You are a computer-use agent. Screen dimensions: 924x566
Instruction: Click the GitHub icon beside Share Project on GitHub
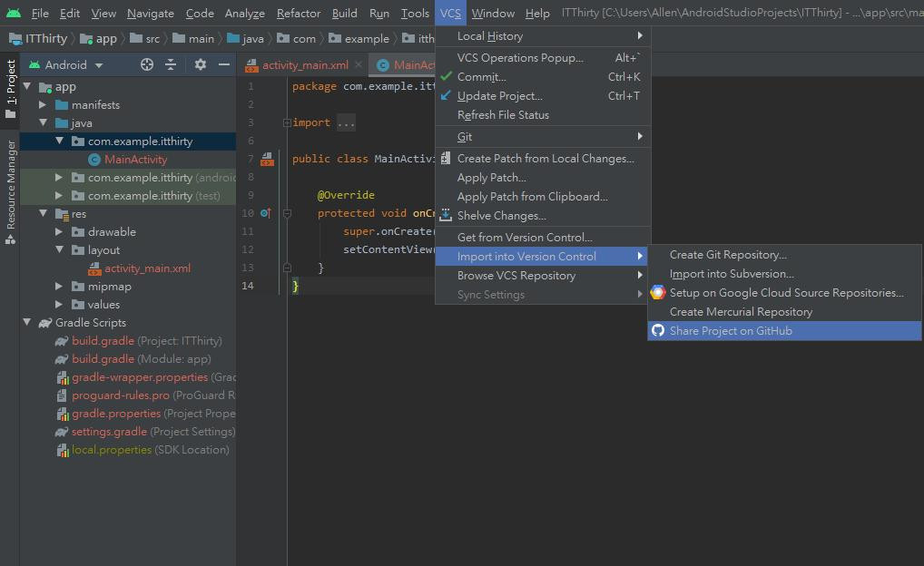coord(658,330)
